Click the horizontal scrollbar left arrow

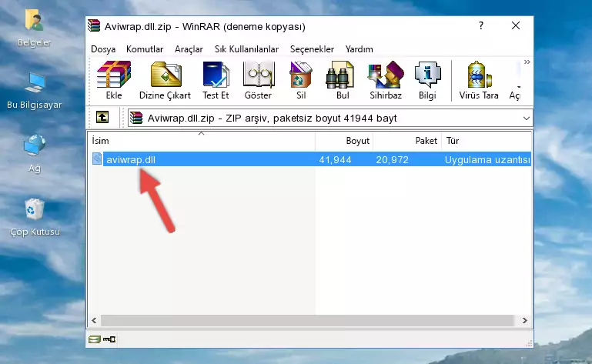pyautogui.click(x=94, y=321)
